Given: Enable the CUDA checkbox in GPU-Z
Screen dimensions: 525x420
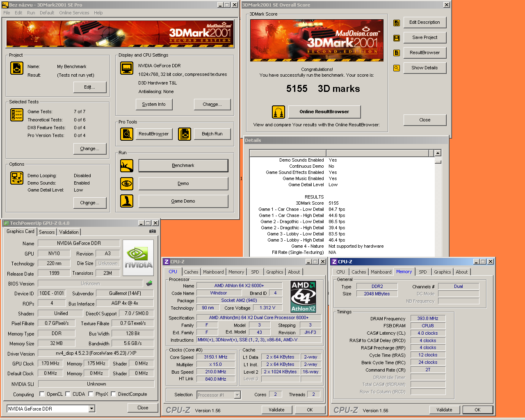Looking at the screenshot, I should coord(68,394).
